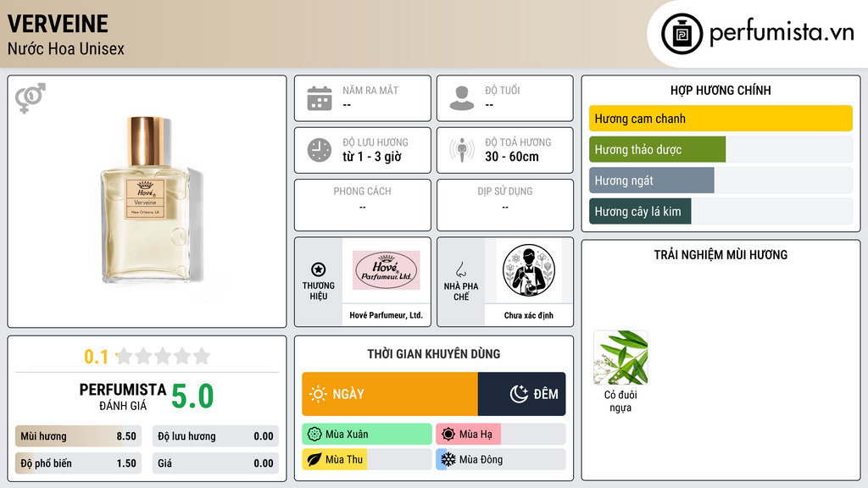Click the sillage figure icon beside Độ toả hương
This screenshot has height=488, width=868.
click(x=462, y=150)
